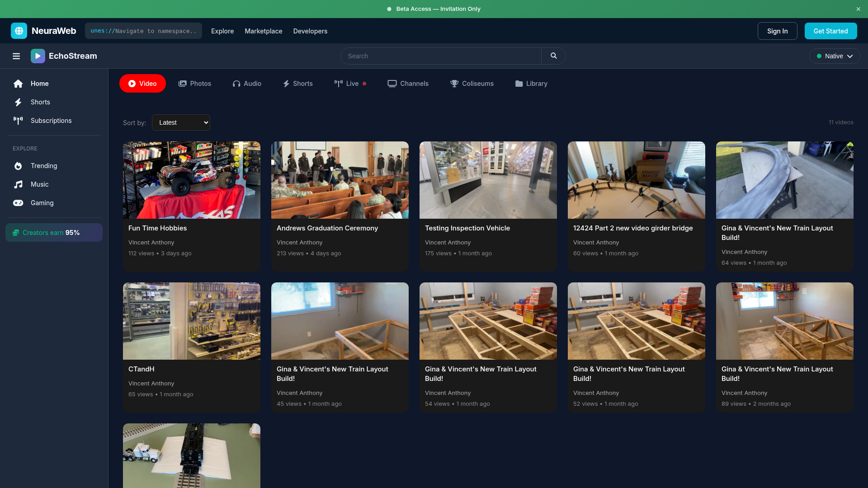Screen dimensions: 868x488
Task: Focus the namespace navigation input
Action: pos(143,31)
